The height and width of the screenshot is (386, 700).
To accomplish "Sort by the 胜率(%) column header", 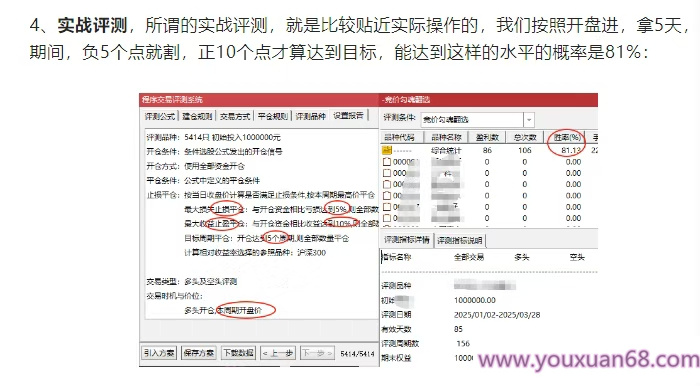I will pyautogui.click(x=567, y=137).
